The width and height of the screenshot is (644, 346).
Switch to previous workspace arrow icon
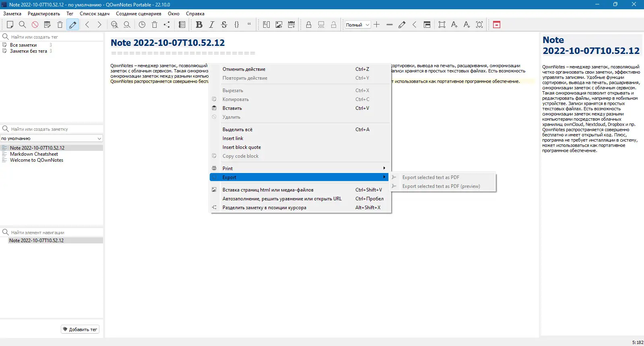(x=414, y=25)
